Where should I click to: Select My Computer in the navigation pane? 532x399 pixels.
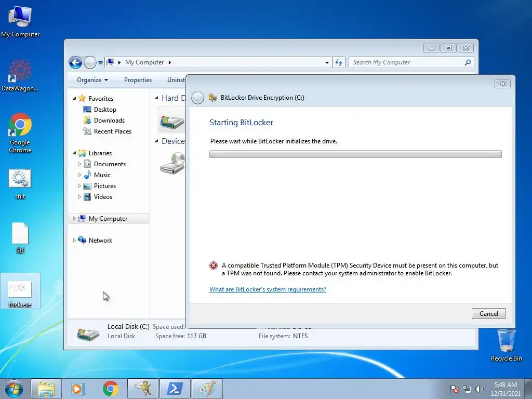coord(108,219)
